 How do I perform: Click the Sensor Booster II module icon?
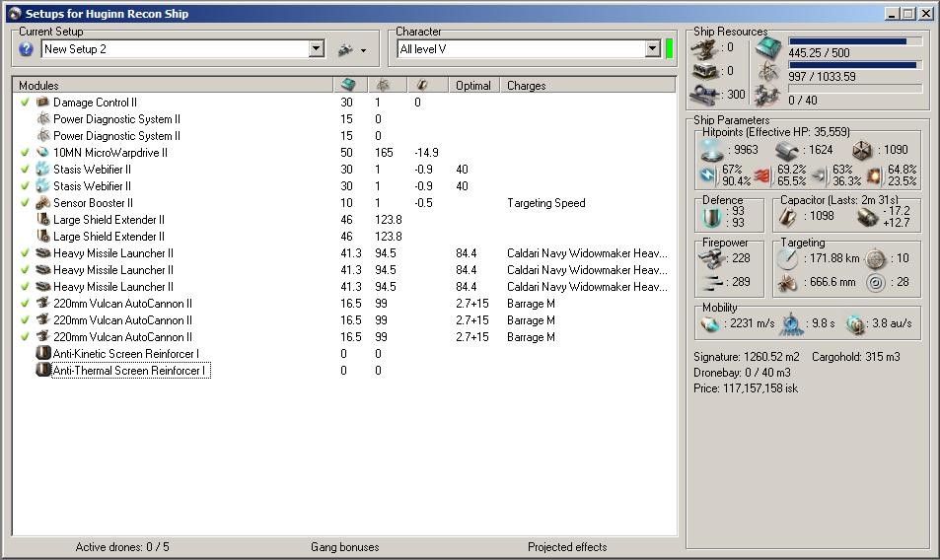tap(42, 203)
